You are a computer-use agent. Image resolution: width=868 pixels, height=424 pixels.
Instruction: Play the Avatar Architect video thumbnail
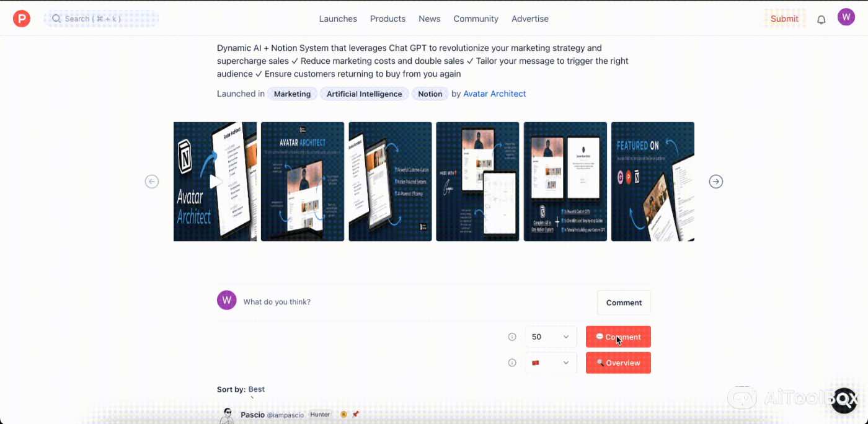215,182
